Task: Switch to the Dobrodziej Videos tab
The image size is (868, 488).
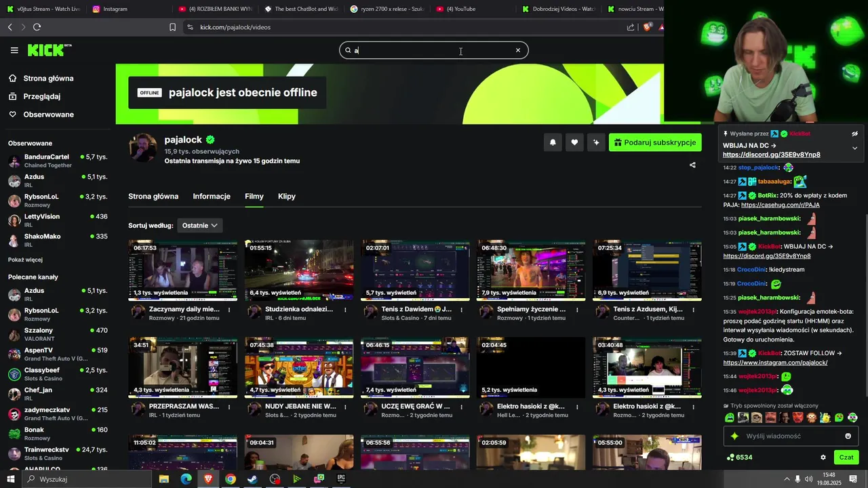Action: [558, 9]
